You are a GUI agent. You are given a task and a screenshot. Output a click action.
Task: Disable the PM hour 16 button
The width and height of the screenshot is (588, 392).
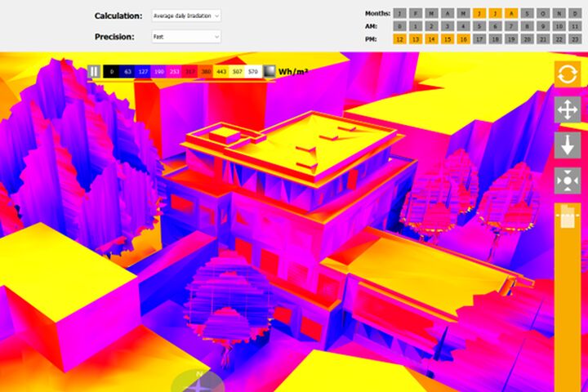pos(463,39)
